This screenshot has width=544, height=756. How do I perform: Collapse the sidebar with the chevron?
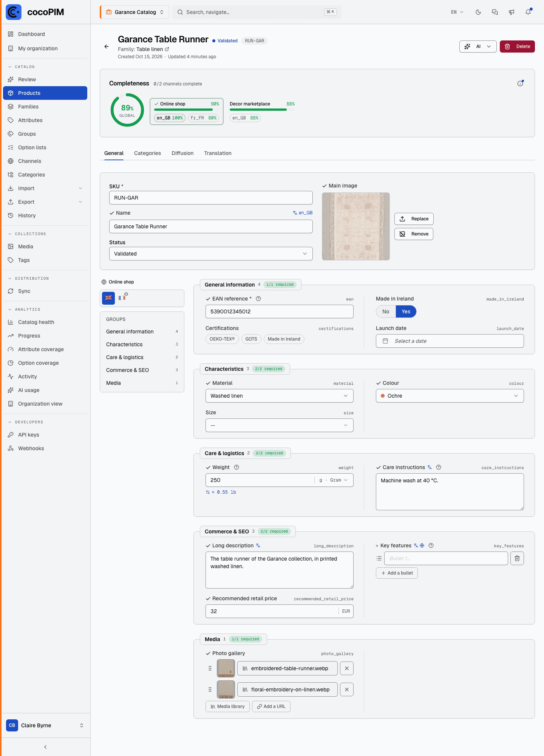[45, 747]
